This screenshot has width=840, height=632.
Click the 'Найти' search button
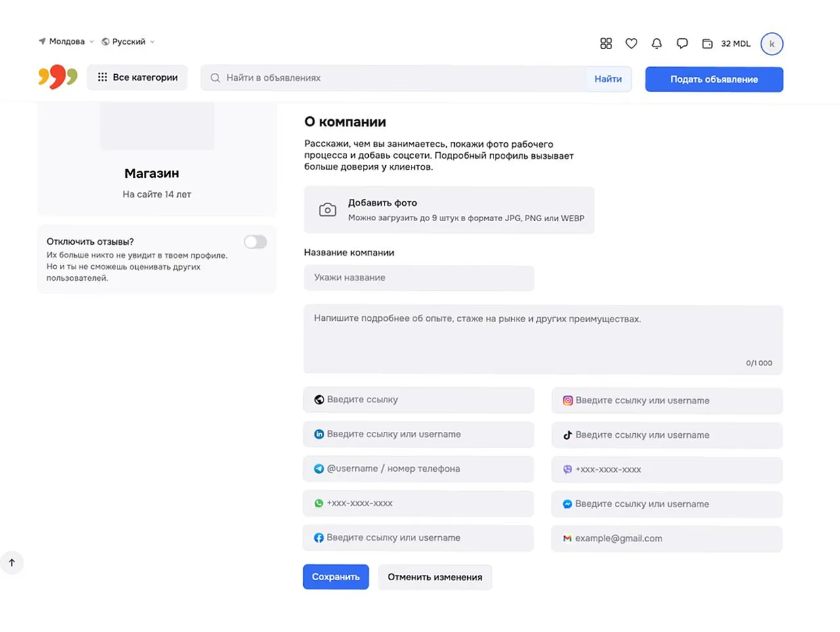click(608, 79)
